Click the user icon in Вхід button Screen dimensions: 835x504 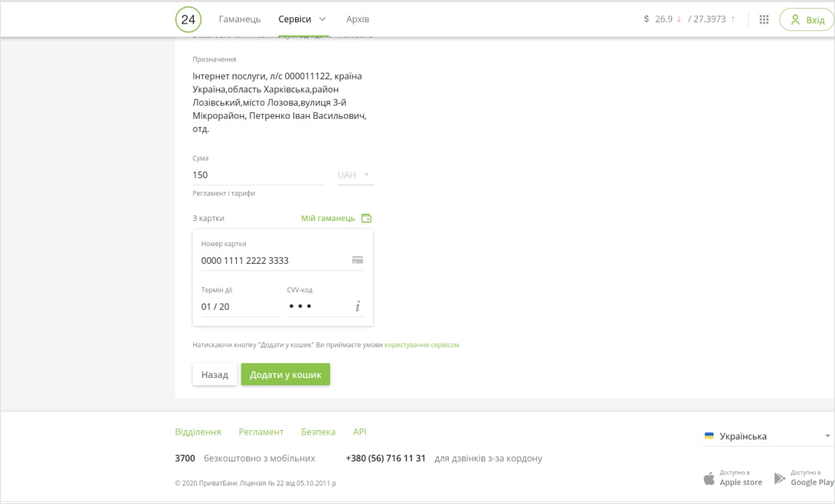coord(795,20)
